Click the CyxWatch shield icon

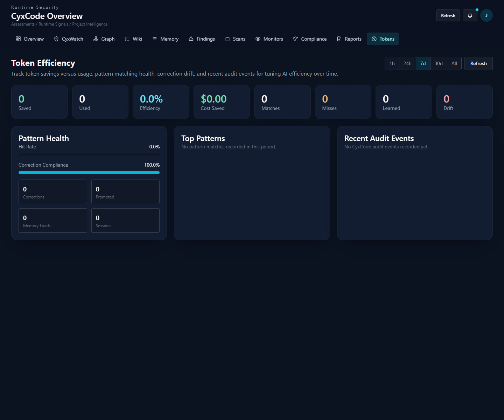pyautogui.click(x=56, y=39)
